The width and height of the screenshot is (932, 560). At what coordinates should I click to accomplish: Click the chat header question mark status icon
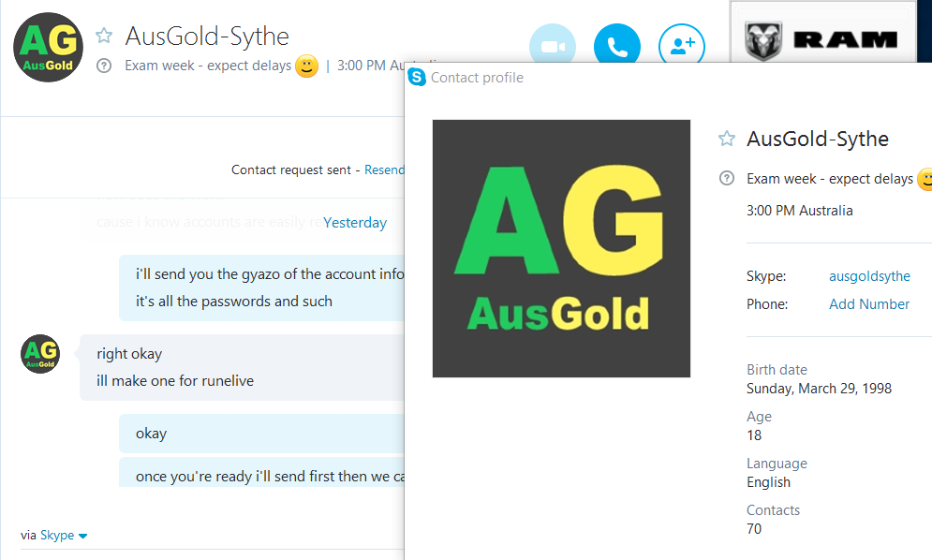(104, 66)
